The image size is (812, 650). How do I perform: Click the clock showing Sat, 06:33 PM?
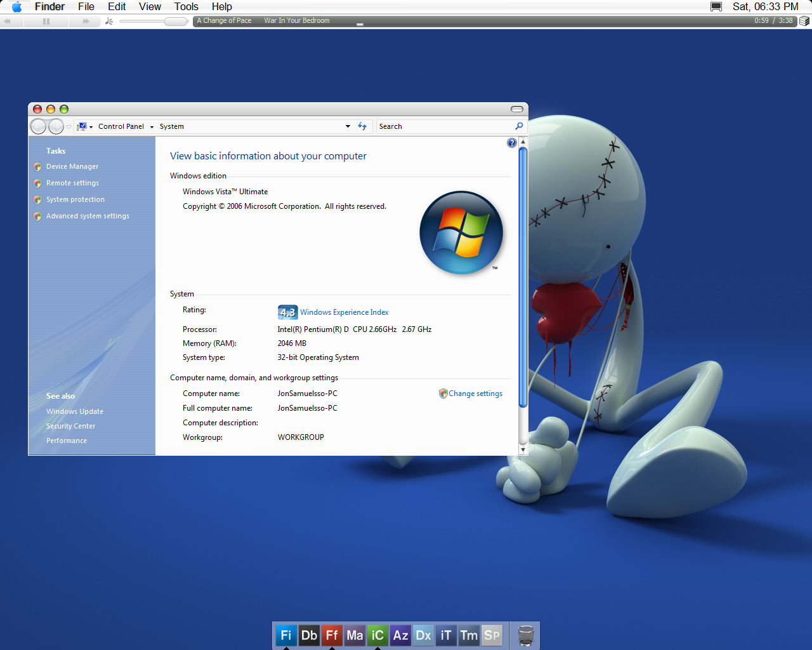pos(766,7)
